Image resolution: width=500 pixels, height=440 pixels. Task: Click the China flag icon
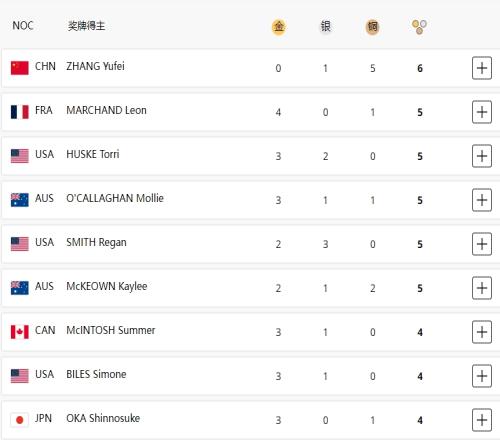click(x=20, y=68)
